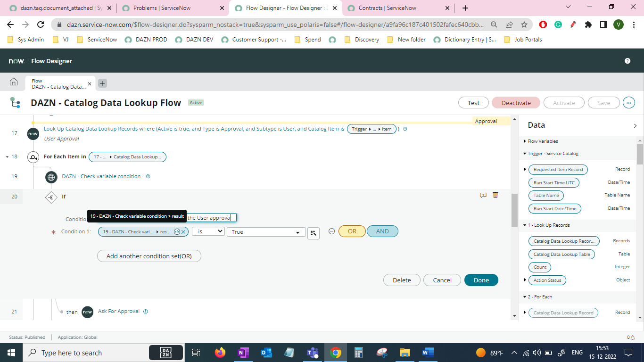Click the add annotation icon on step 20
This screenshot has width=644, height=362.
coord(483,195)
